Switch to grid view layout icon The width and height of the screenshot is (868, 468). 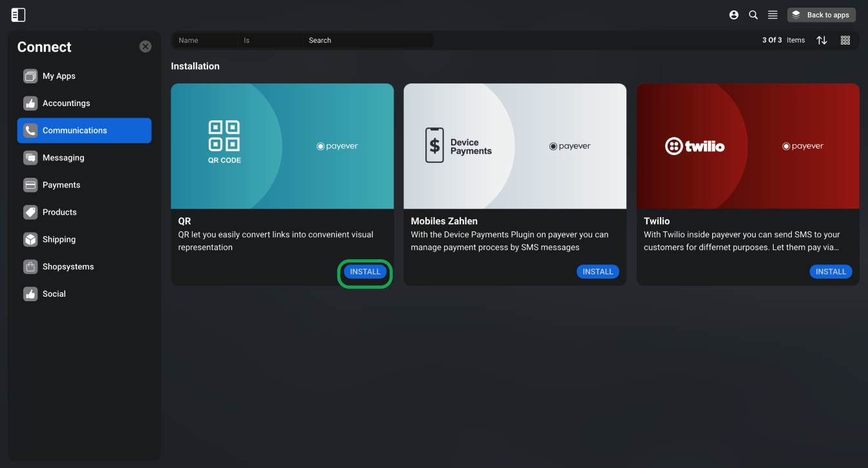click(x=845, y=40)
